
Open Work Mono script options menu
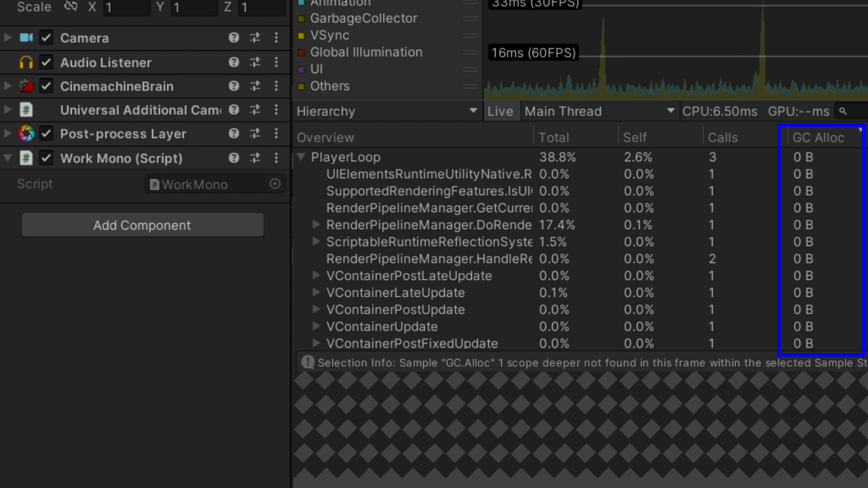pyautogui.click(x=276, y=158)
